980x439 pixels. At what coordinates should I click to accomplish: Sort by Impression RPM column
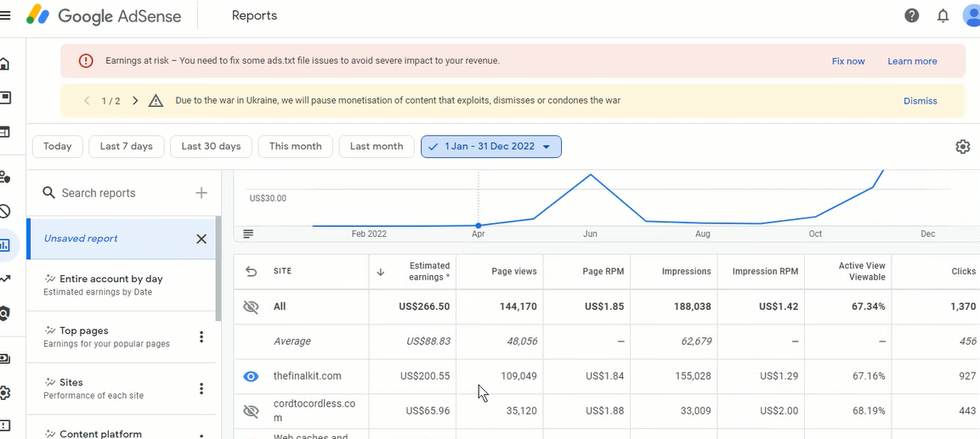coord(765,272)
